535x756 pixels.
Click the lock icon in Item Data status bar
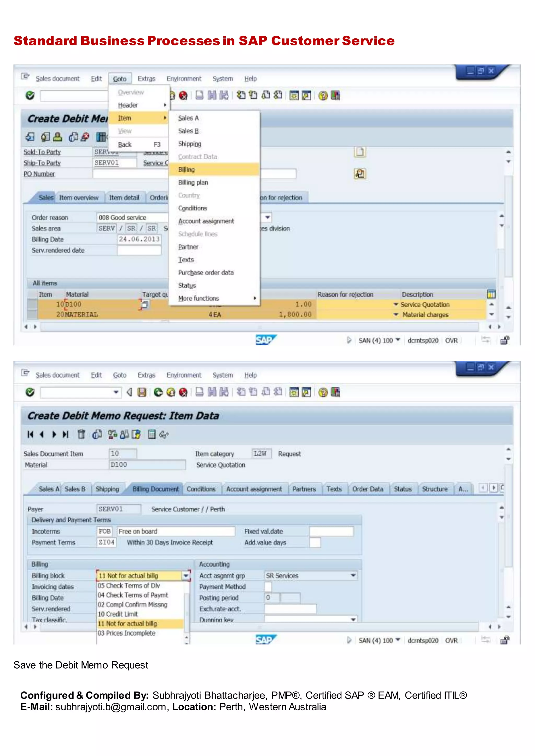tap(504, 640)
